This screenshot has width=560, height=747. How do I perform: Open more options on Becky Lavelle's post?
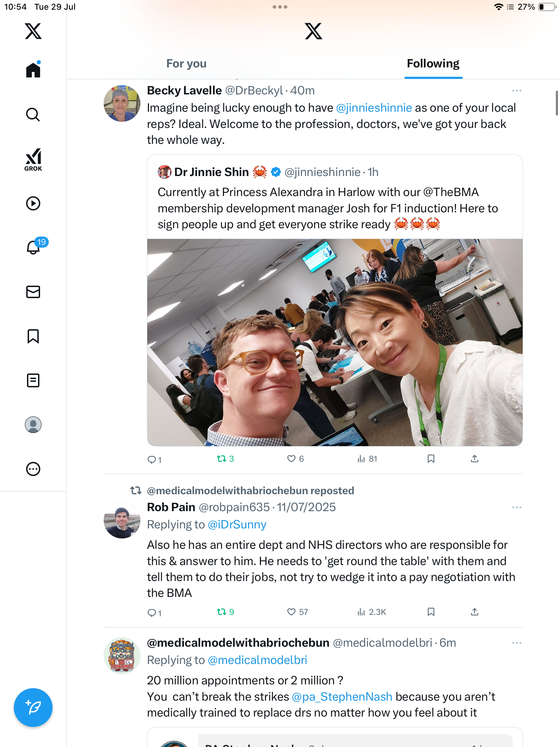pyautogui.click(x=516, y=91)
